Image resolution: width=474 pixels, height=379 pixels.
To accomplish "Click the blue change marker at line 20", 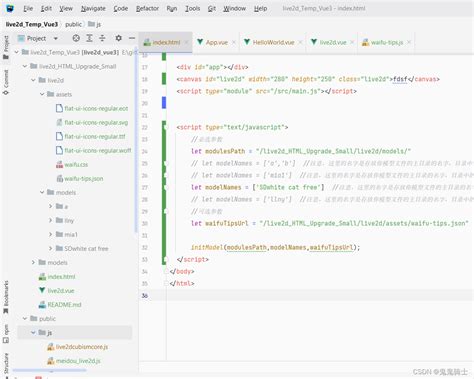I will pyautogui.click(x=164, y=103).
